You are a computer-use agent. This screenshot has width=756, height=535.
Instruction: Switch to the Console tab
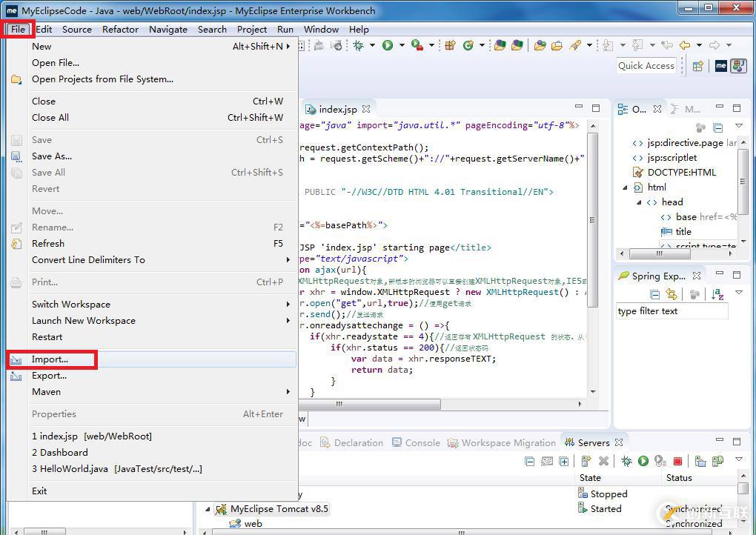tap(417, 443)
